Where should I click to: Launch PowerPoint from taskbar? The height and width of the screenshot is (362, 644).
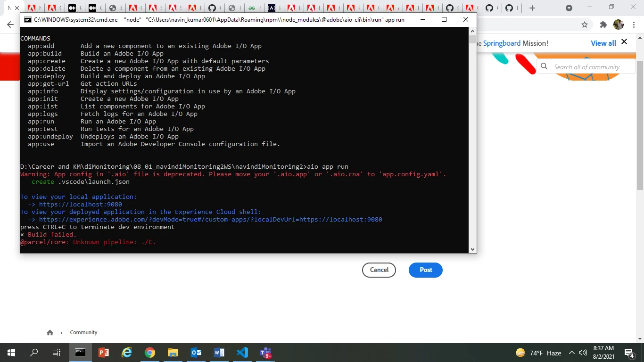pos(104,353)
